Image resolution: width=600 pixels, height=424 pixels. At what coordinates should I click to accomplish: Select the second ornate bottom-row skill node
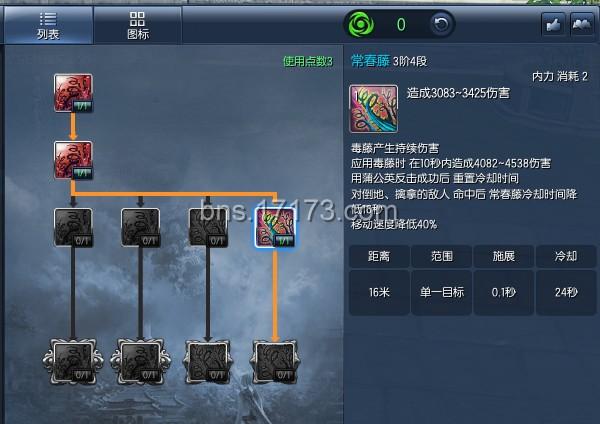(140, 362)
